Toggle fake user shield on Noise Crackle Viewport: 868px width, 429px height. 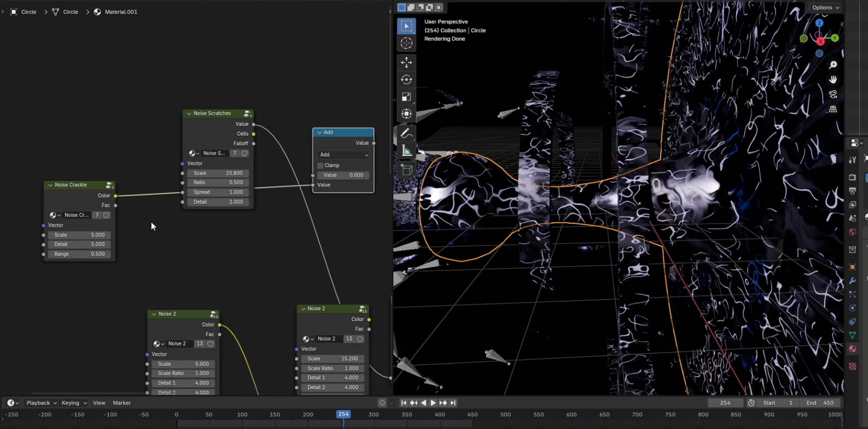(x=106, y=215)
